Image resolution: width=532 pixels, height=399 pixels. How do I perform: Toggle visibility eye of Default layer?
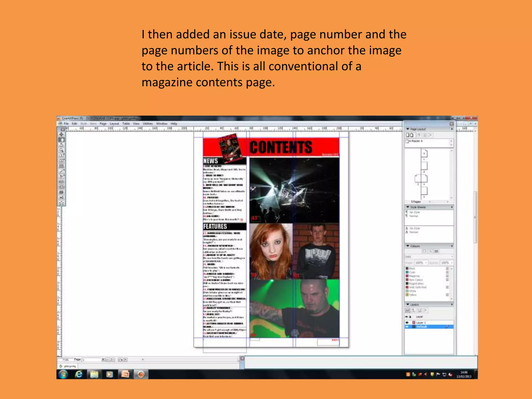(x=407, y=327)
